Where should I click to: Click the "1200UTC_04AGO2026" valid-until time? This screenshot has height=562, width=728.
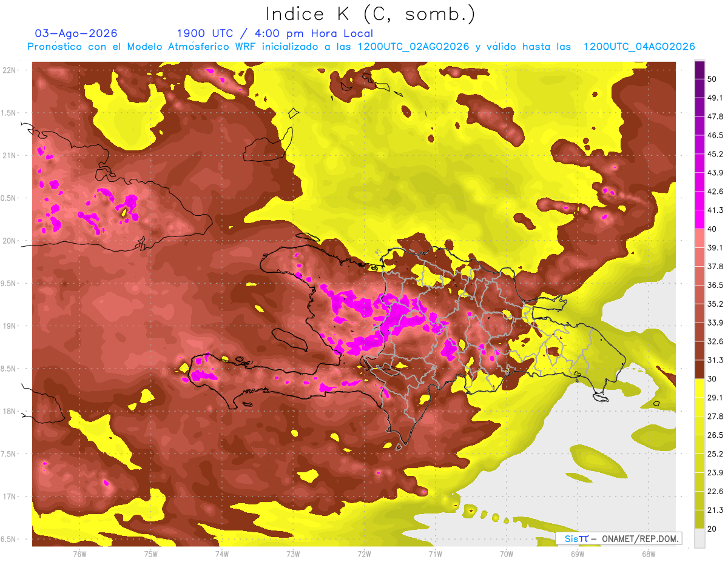[639, 47]
